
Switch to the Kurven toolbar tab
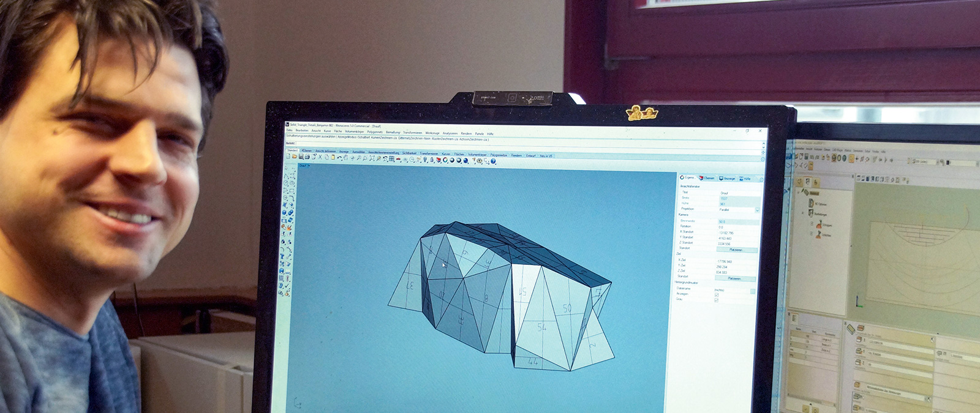pyautogui.click(x=446, y=154)
